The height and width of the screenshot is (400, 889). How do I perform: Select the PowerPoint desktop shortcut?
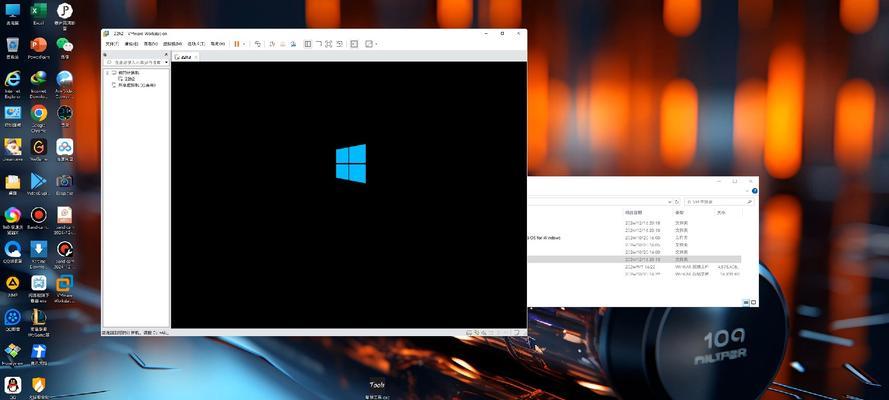39,48
